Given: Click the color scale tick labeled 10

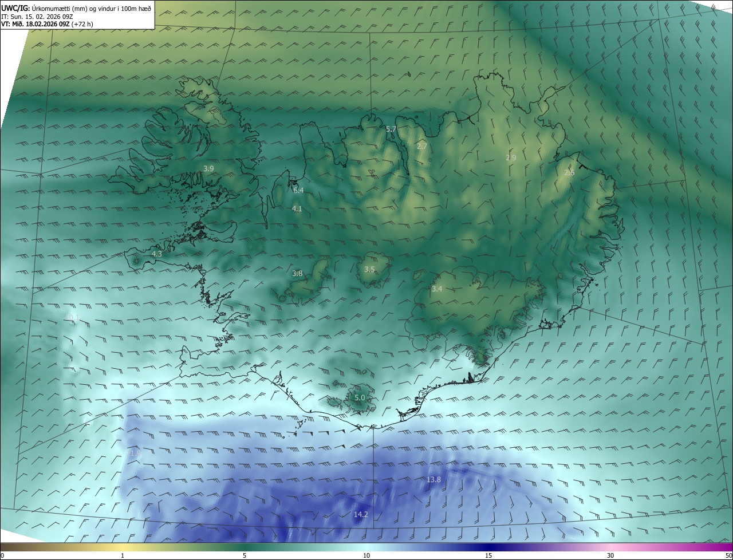Looking at the screenshot, I should [366, 555].
